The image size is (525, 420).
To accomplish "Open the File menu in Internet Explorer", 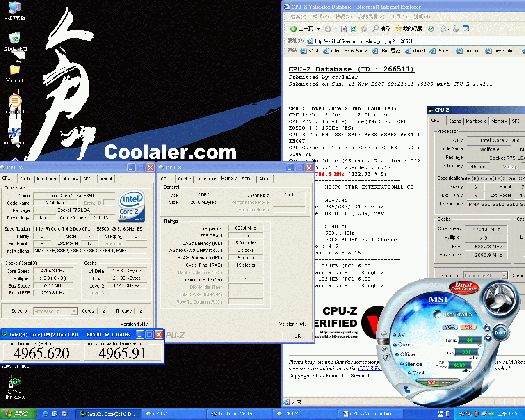I will pyautogui.click(x=298, y=17).
